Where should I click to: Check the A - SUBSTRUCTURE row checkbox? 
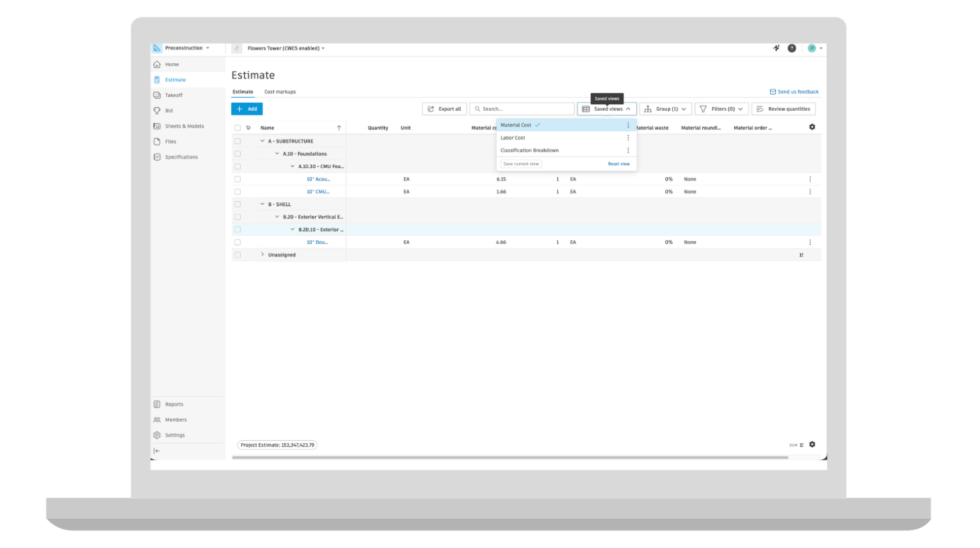(x=237, y=141)
